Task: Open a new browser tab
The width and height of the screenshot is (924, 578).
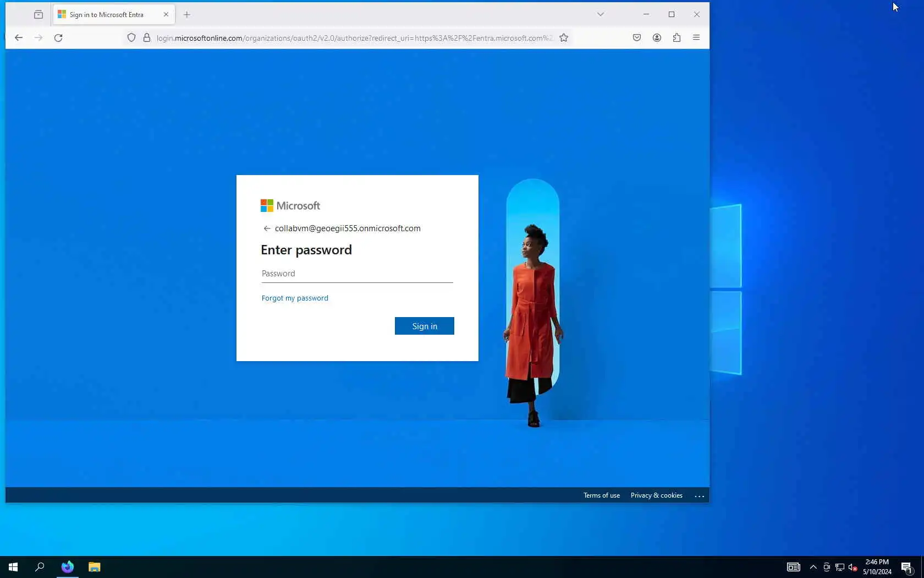Action: (187, 14)
